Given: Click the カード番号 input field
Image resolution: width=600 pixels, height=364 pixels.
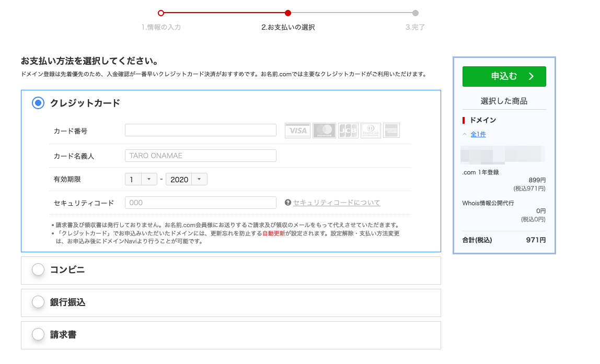Looking at the screenshot, I should pyautogui.click(x=200, y=130).
